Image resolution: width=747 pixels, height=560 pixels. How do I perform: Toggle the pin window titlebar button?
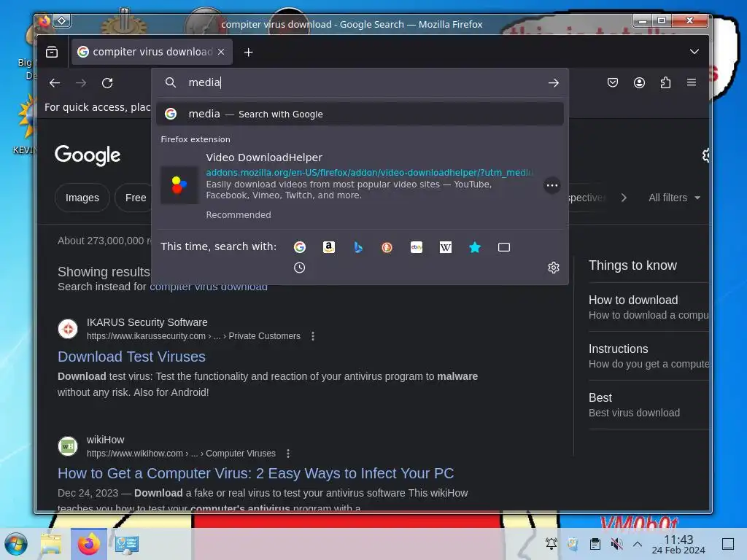[62, 21]
